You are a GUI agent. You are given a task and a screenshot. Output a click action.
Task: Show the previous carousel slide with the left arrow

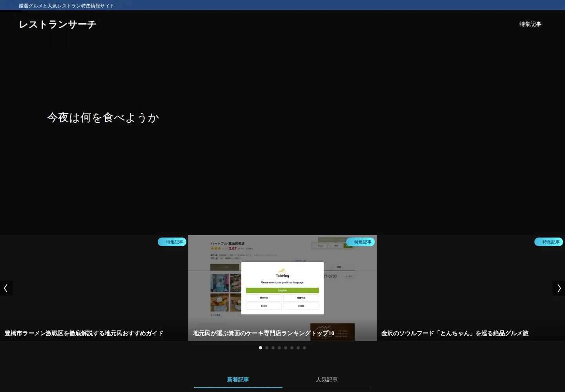[x=6, y=288]
